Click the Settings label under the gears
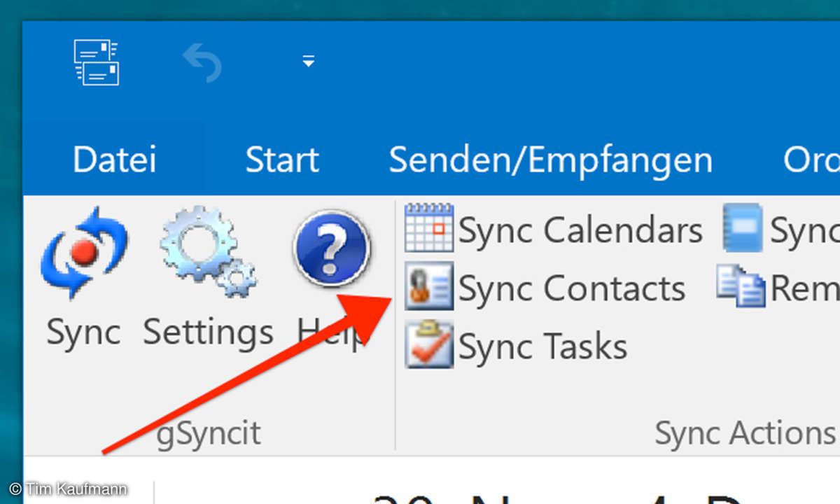840x504 pixels. [208, 333]
